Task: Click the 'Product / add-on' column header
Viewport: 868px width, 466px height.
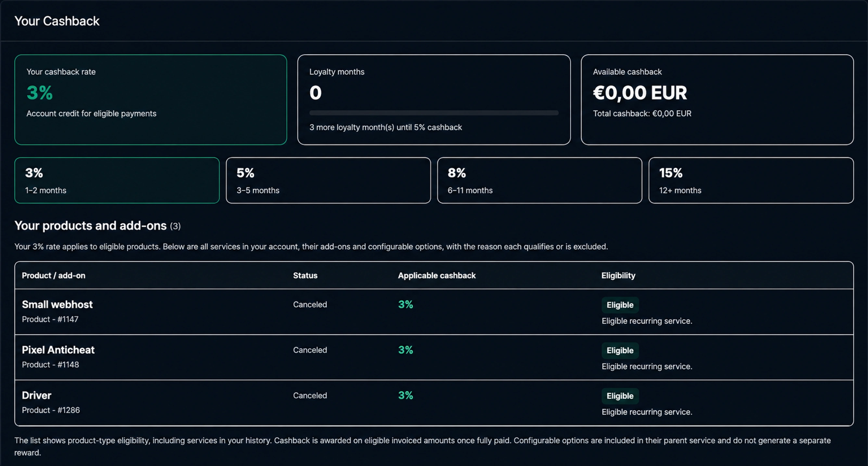Action: 54,276
